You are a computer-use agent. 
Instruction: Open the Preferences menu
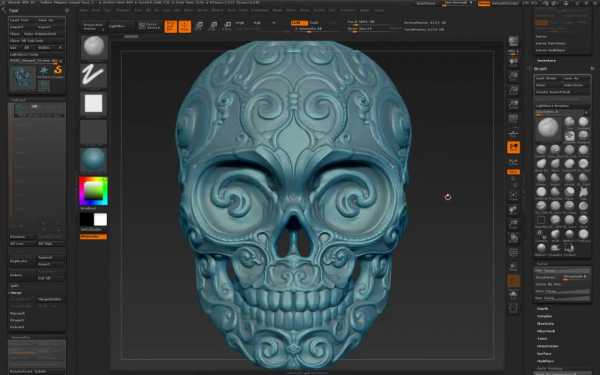[259, 10]
